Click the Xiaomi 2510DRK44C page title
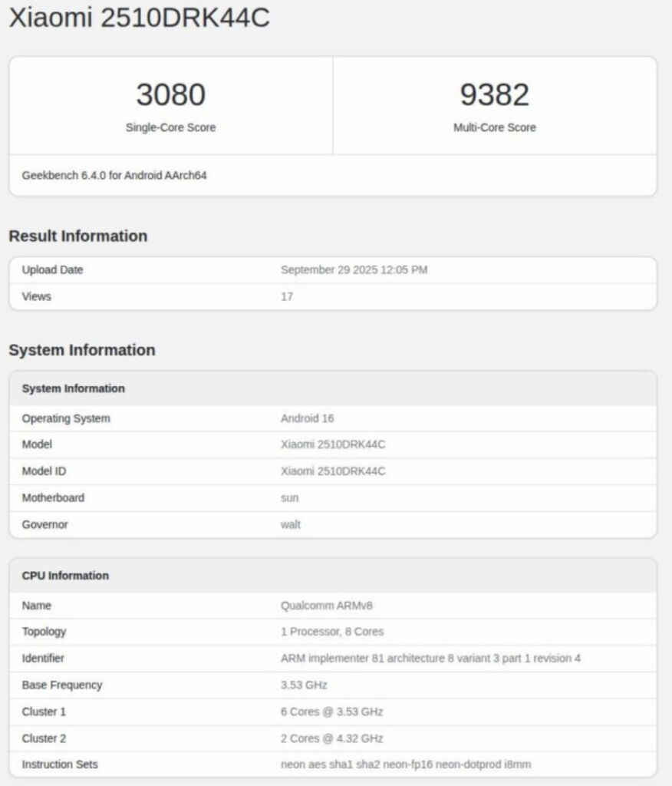Viewport: 672px width, 786px height. click(x=139, y=18)
